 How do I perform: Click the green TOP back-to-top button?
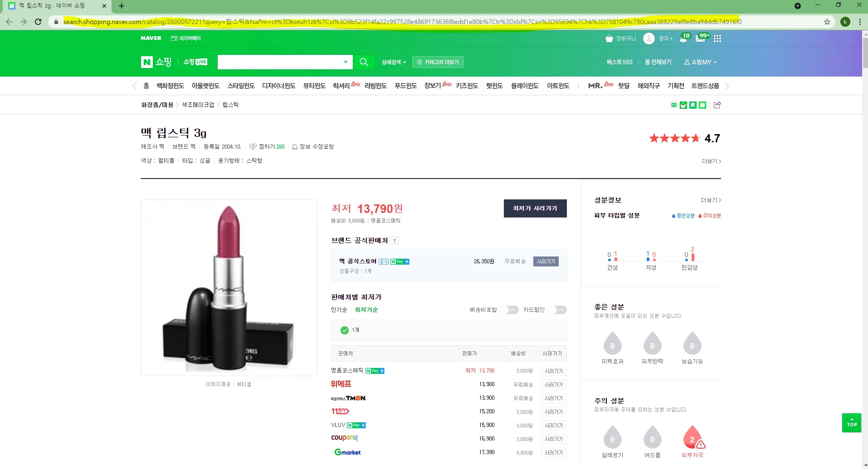[852, 423]
